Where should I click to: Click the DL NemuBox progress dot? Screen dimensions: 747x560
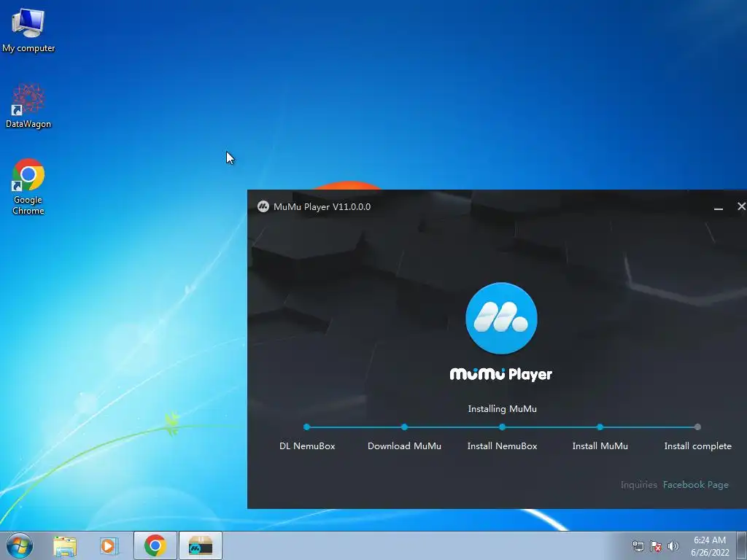pyautogui.click(x=307, y=427)
